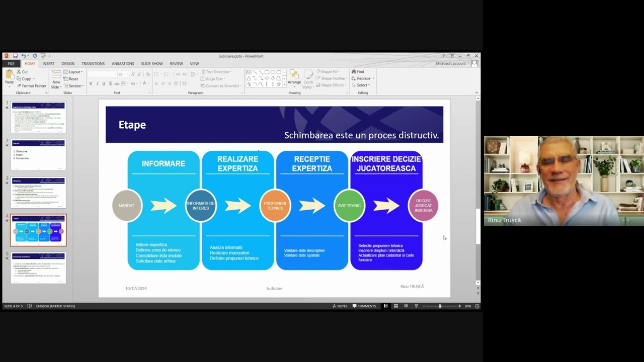The image size is (644, 362).
Task: Open the Replace dropdown arrow
Action: tap(373, 78)
